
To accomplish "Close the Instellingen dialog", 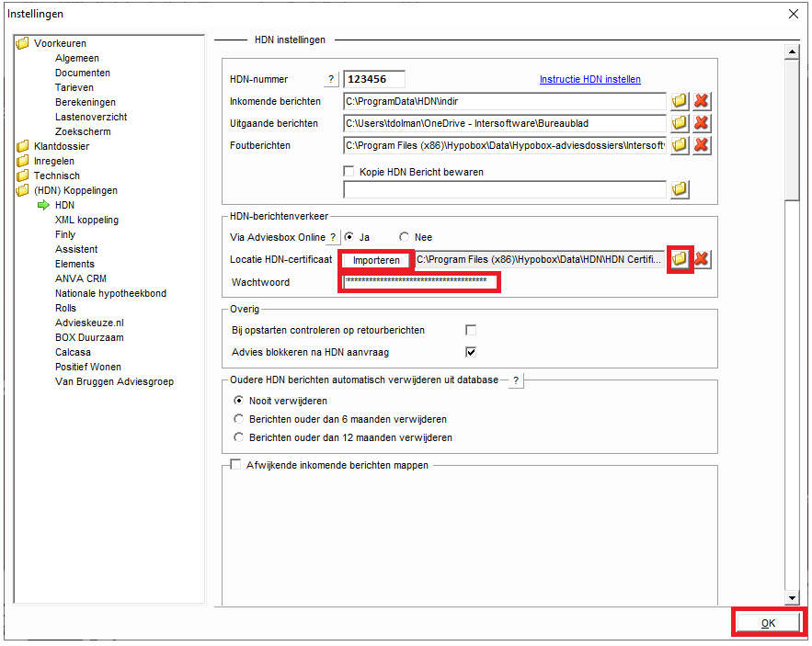I will [x=794, y=14].
